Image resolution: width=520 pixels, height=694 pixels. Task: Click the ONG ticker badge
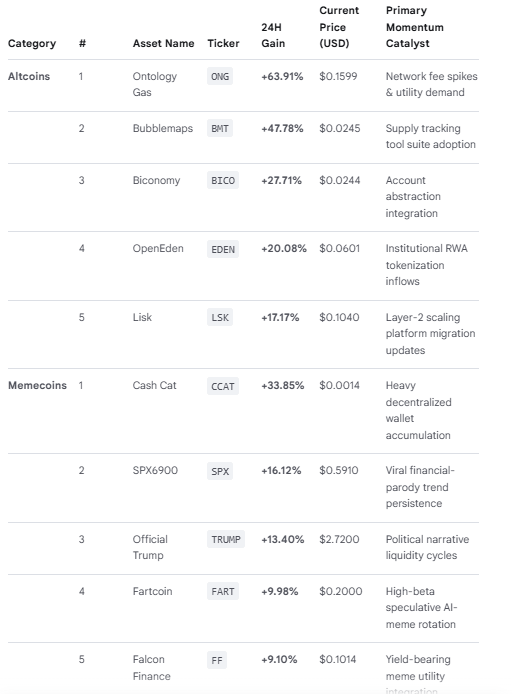coord(220,77)
